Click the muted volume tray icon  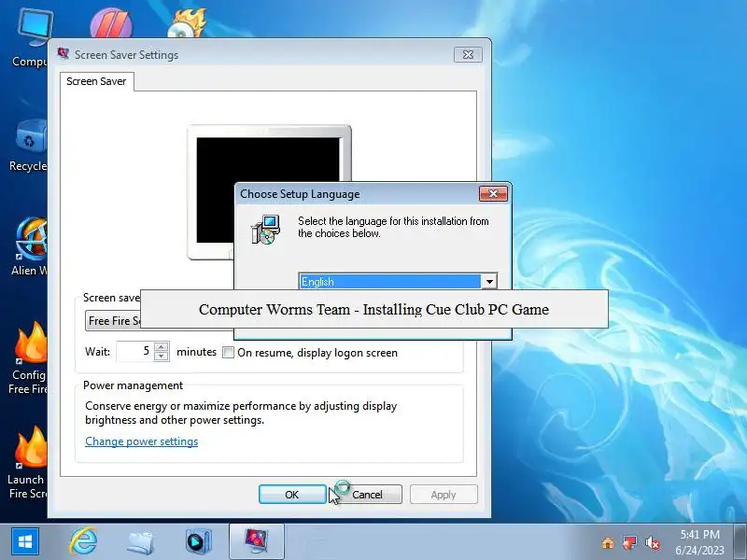coord(652,542)
